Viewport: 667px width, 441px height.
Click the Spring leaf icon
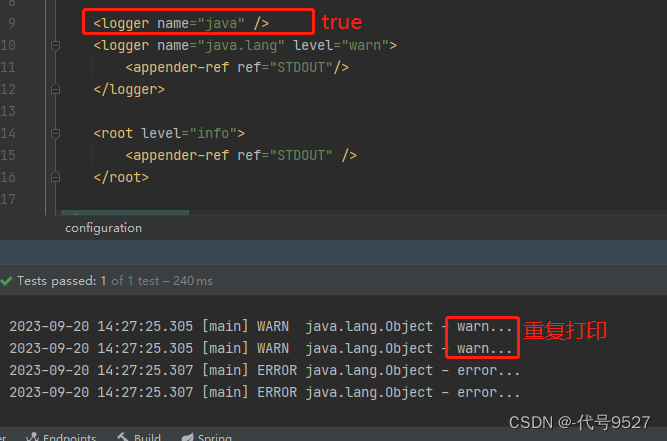tap(187, 437)
